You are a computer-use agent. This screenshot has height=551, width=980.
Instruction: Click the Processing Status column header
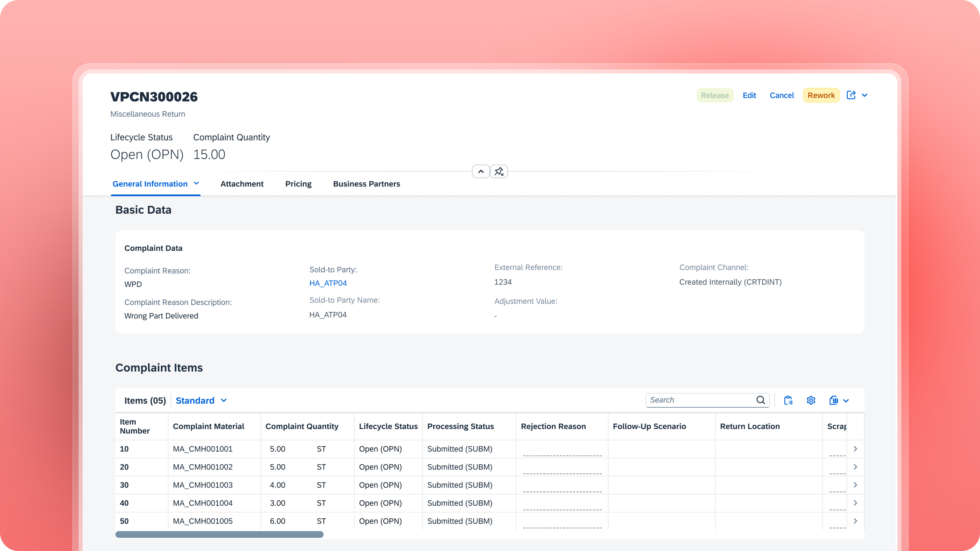(x=469, y=426)
